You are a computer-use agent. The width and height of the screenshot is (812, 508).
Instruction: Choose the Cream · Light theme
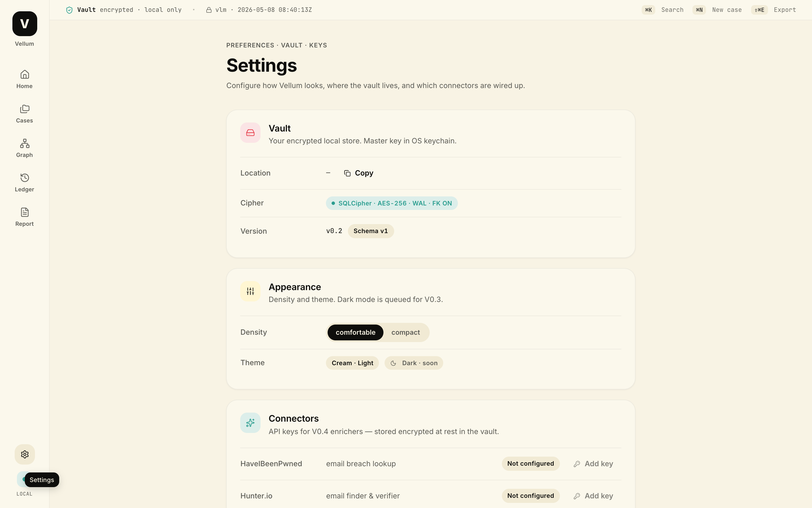tap(352, 363)
